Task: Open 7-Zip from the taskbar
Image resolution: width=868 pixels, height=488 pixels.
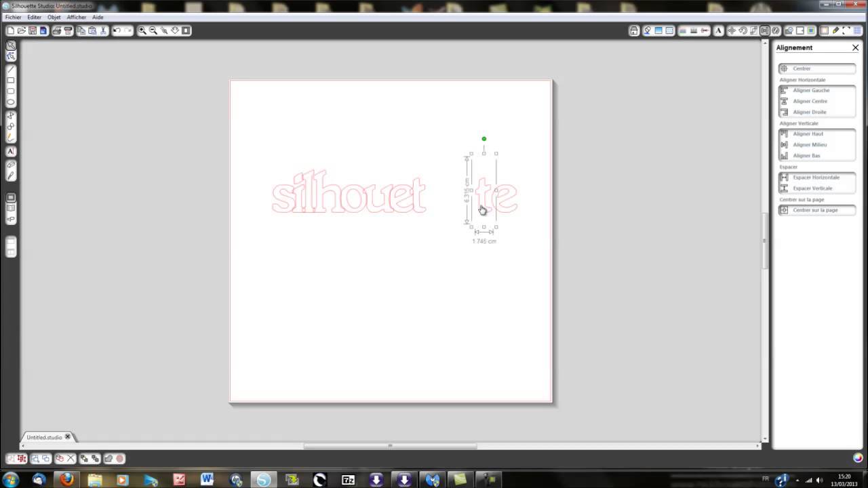Action: [x=348, y=480]
